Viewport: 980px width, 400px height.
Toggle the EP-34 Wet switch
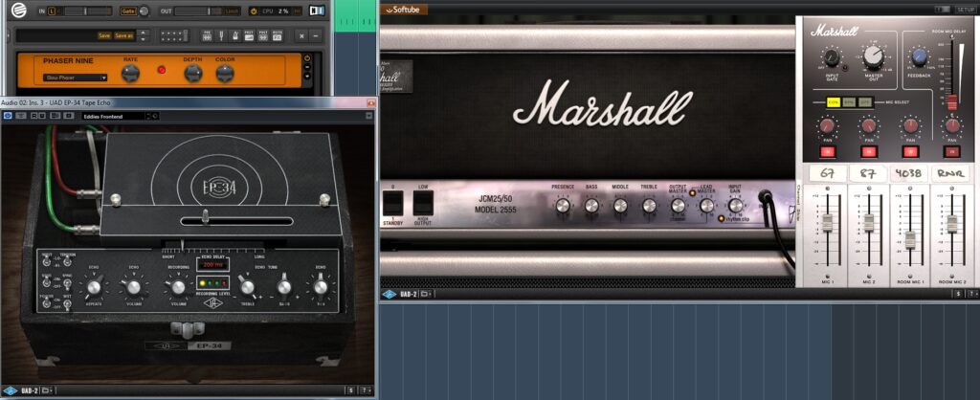click(66, 303)
